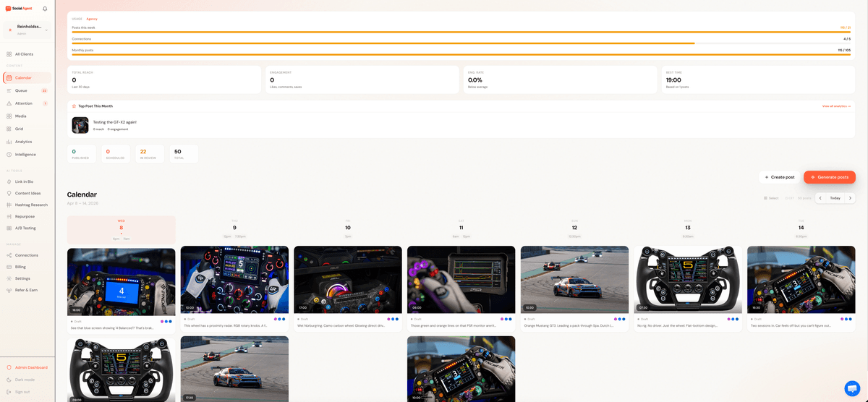Select Calendar in the sidebar
The width and height of the screenshot is (868, 402).
click(x=27, y=77)
